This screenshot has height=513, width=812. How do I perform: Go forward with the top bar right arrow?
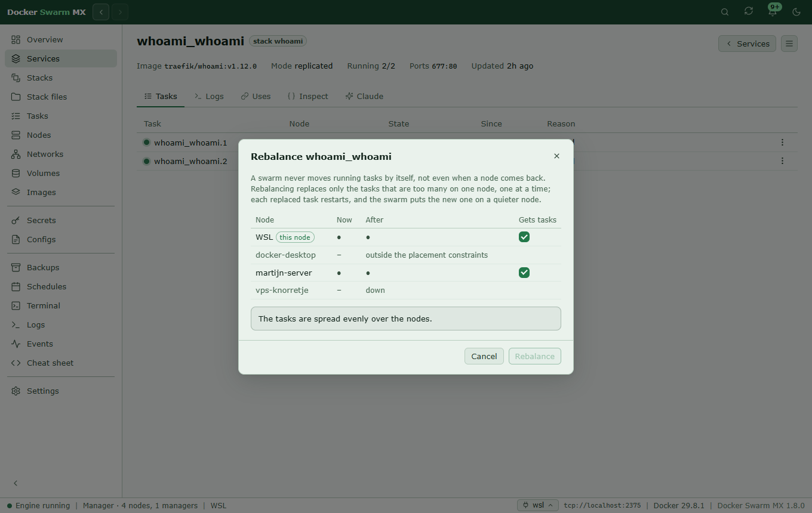[120, 12]
